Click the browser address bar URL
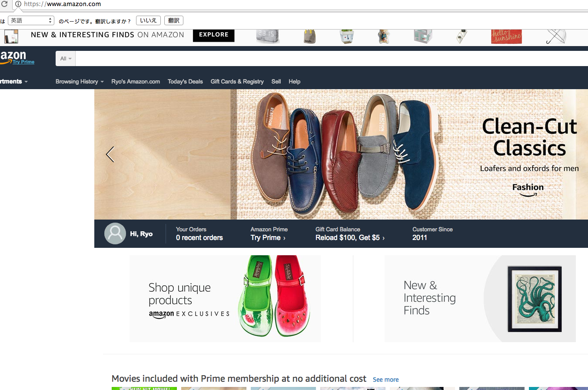The height and width of the screenshot is (390, 588). point(62,4)
